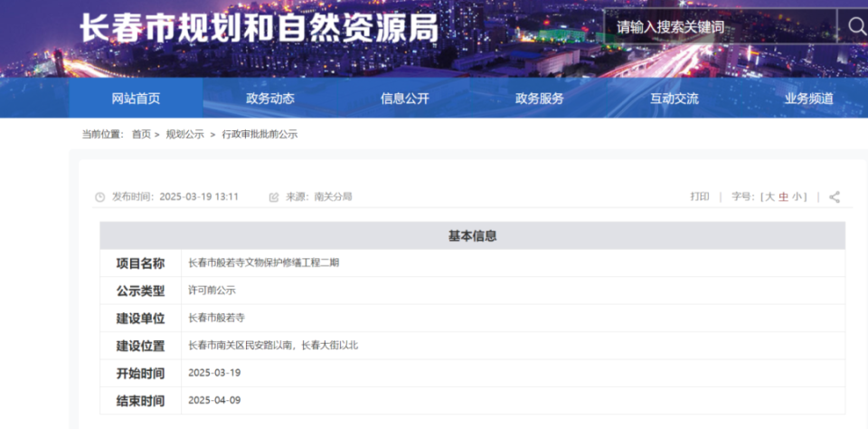This screenshot has width=868, height=429.
Task: Open the 信息公开 navigation tab
Action: click(x=405, y=98)
